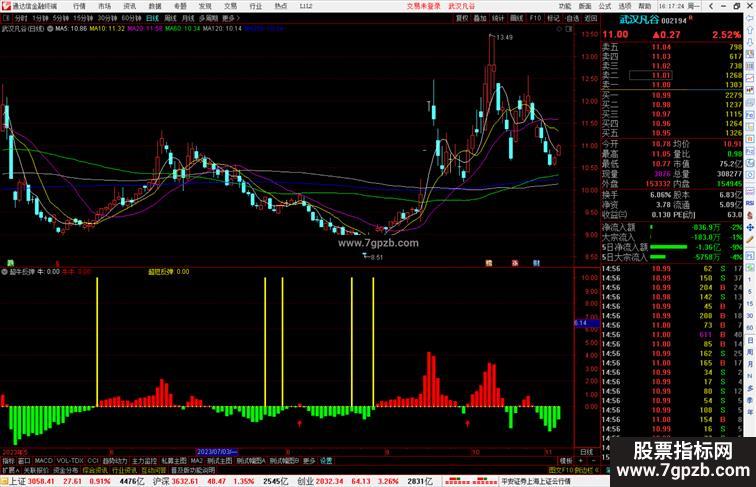The width and height of the screenshot is (756, 487).
Task: Click the stock name 武汉凡谷 header
Action: tap(639, 20)
